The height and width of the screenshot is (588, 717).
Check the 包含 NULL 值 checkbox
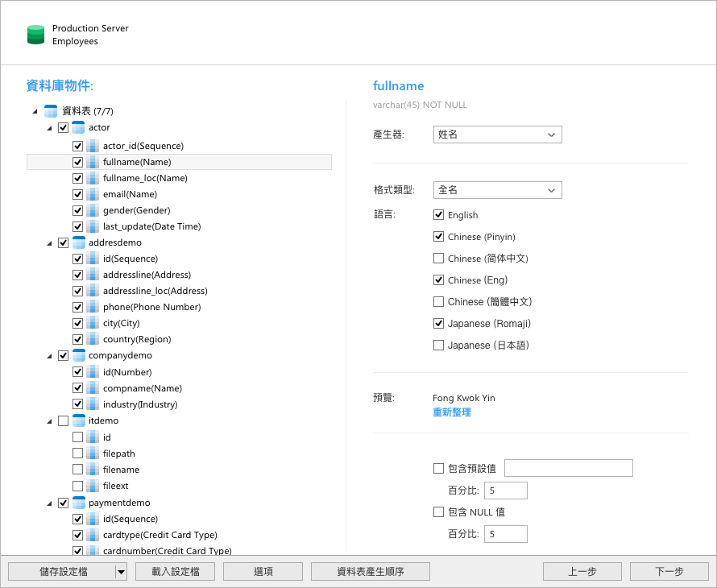[x=438, y=511]
